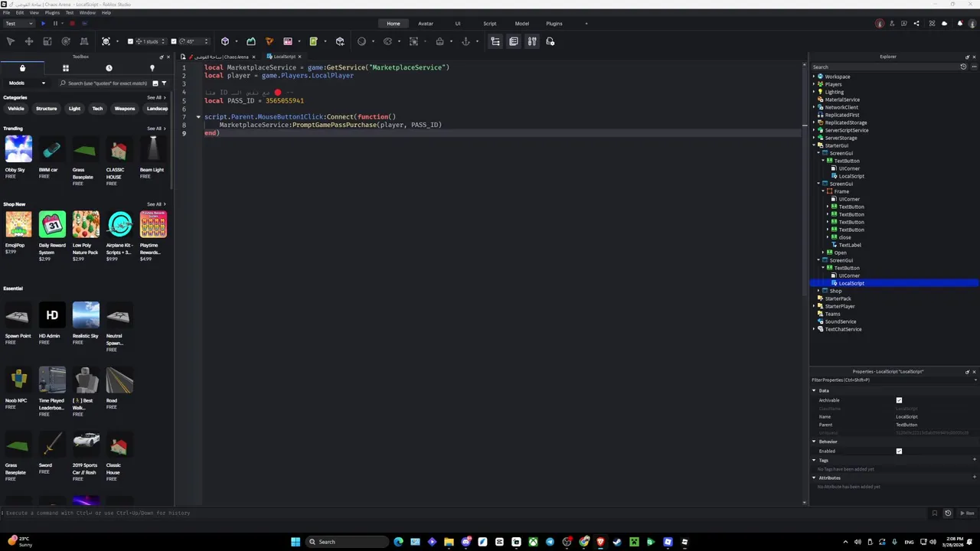Open the Toolbox Recent clock tab

click(x=109, y=68)
